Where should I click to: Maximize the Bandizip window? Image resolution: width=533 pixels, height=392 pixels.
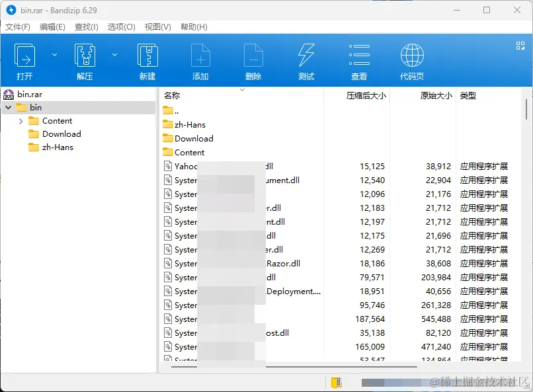pos(487,10)
